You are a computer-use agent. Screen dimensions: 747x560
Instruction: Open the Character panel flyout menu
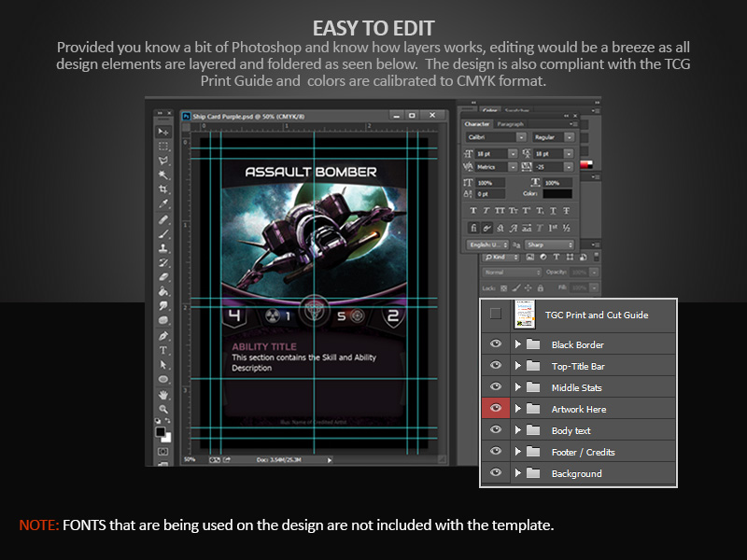(x=573, y=124)
